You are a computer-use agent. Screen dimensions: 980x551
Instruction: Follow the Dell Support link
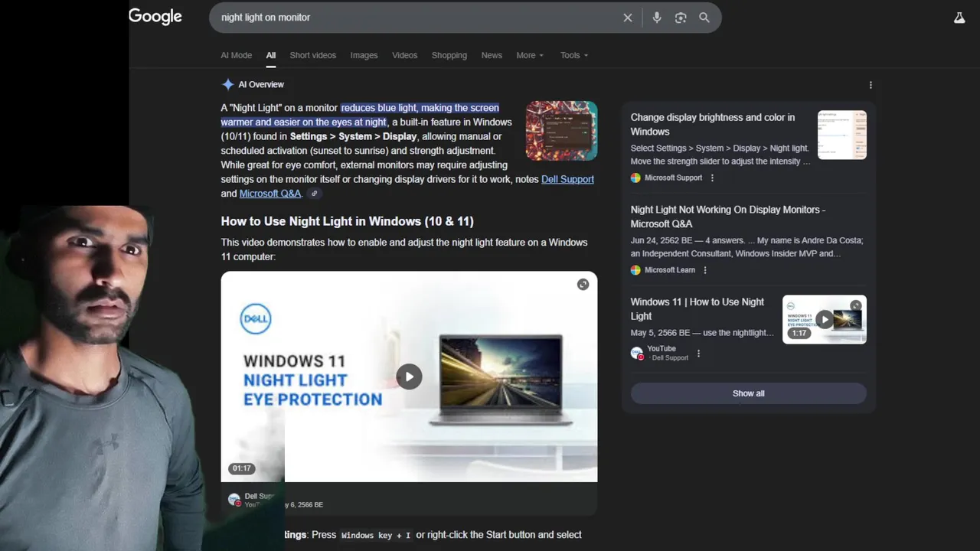(567, 179)
